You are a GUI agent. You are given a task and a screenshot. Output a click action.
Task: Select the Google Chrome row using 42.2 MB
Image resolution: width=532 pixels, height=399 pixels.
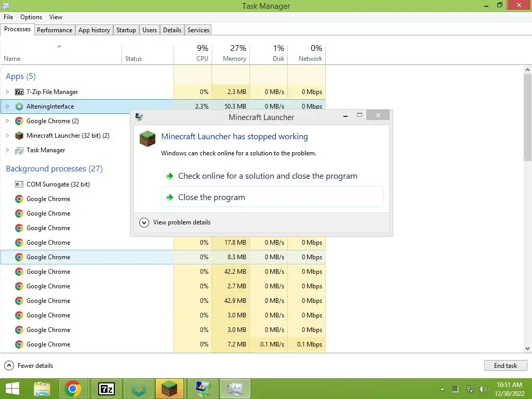(x=163, y=272)
